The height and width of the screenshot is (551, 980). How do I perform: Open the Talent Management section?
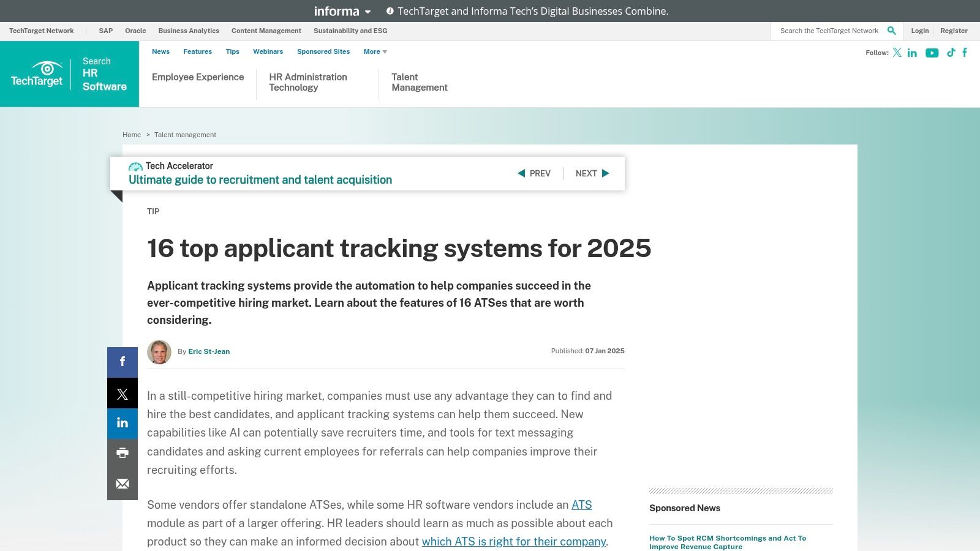[419, 82]
